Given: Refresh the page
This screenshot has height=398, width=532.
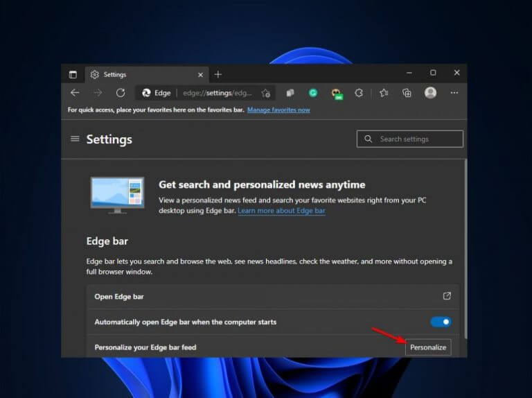Looking at the screenshot, I should [x=121, y=93].
